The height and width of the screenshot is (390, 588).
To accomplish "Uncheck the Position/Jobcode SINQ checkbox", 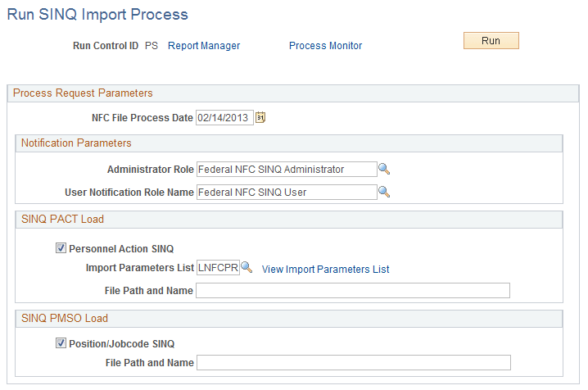I will pyautogui.click(x=61, y=344).
